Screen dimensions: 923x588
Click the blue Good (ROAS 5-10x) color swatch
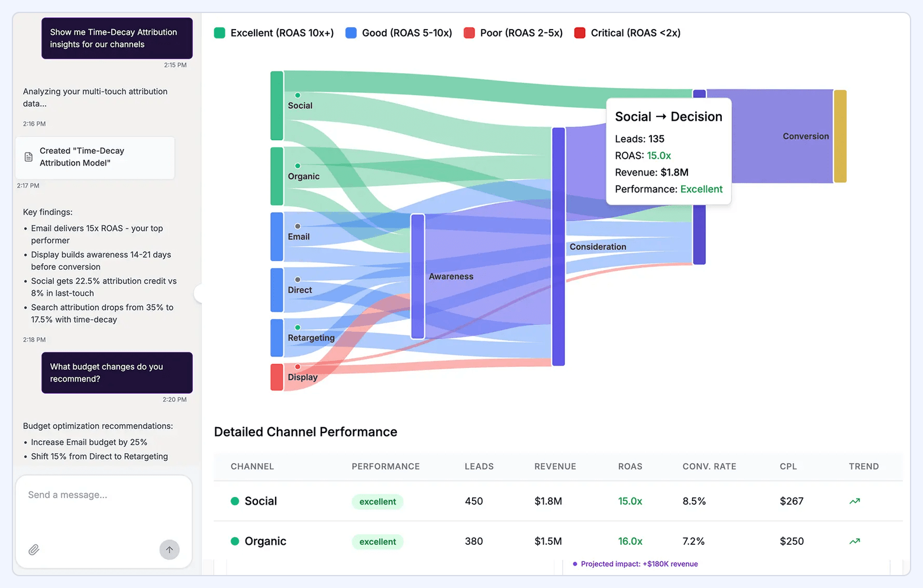(x=351, y=33)
